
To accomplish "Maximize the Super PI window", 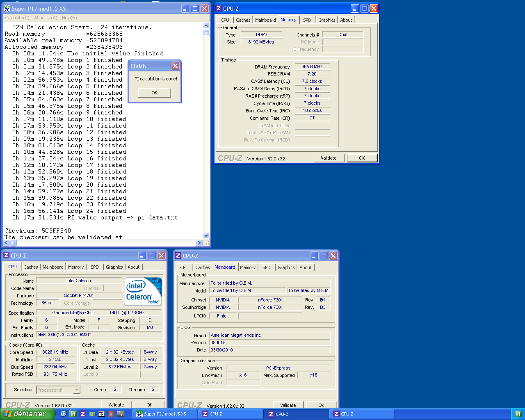I will click(195, 8).
